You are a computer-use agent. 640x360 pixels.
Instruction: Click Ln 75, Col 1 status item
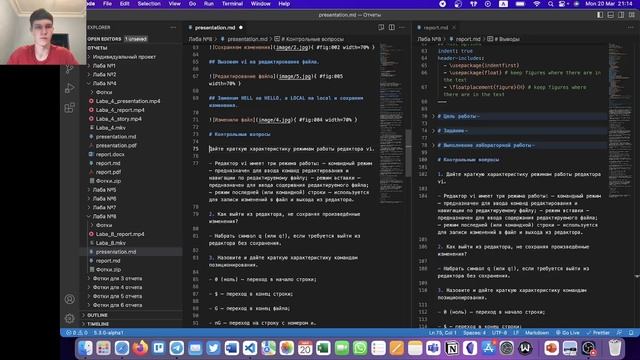tap(442, 333)
